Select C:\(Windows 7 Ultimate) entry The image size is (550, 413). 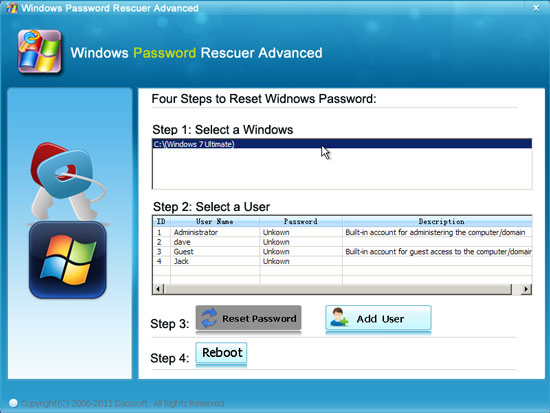(342, 144)
